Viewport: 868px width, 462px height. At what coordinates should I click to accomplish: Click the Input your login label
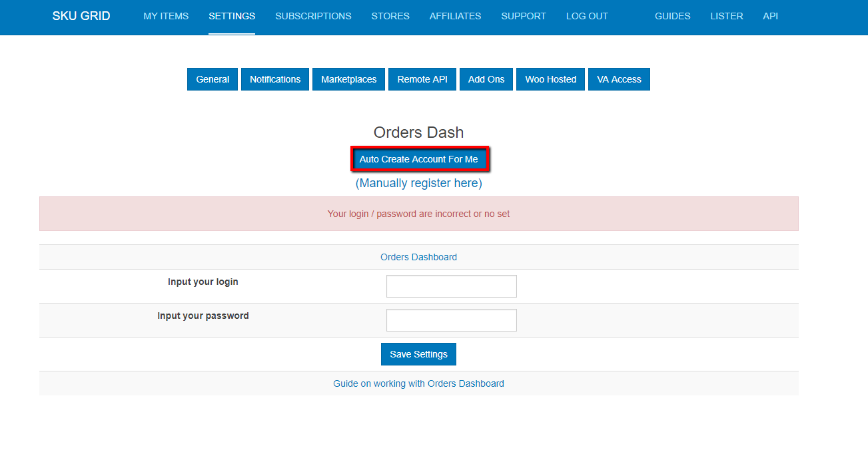(x=203, y=282)
